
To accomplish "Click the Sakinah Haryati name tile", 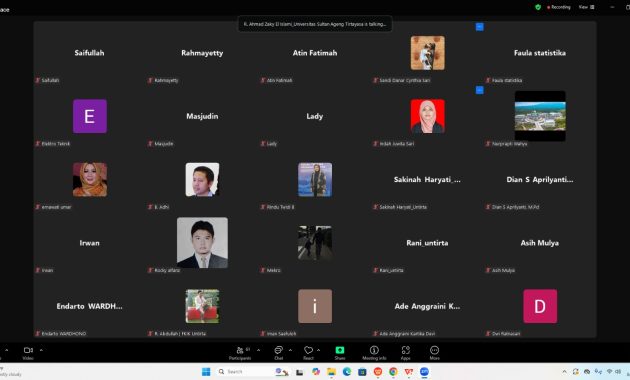I will pos(428,180).
